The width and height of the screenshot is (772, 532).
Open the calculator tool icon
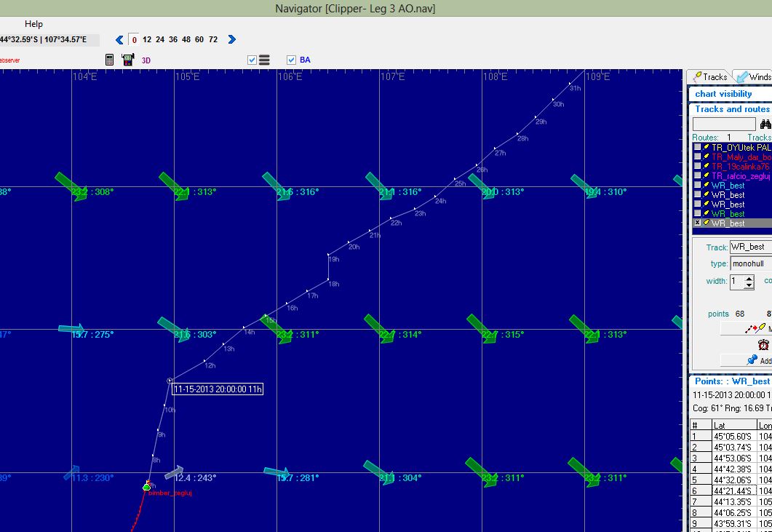(x=110, y=60)
